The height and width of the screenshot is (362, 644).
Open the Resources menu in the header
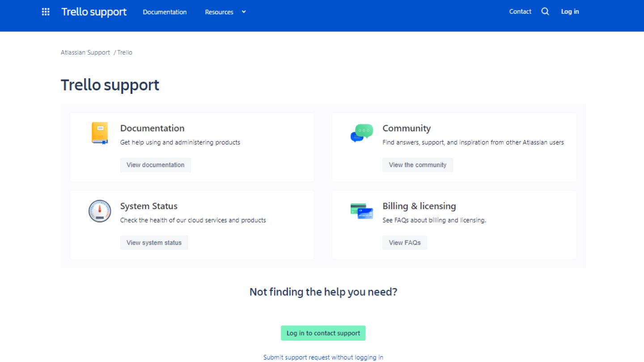click(219, 12)
